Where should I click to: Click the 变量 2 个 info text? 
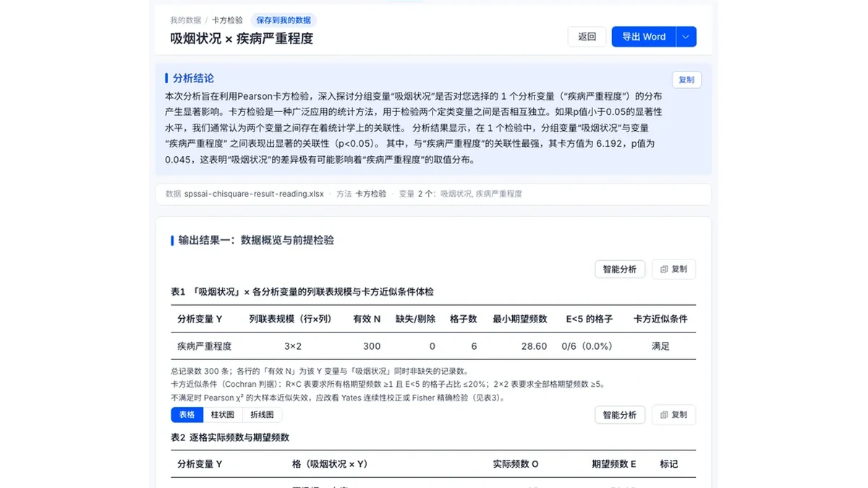460,194
